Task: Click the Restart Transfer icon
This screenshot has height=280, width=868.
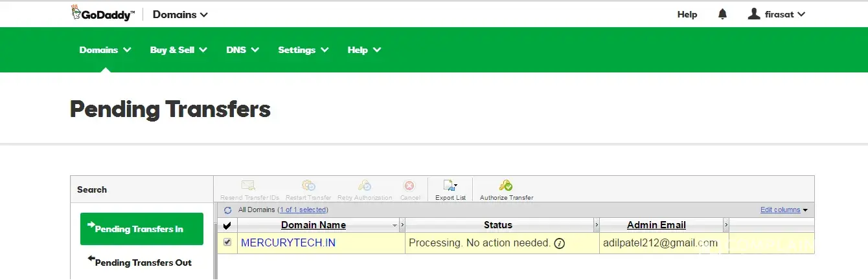Action: pyautogui.click(x=308, y=186)
